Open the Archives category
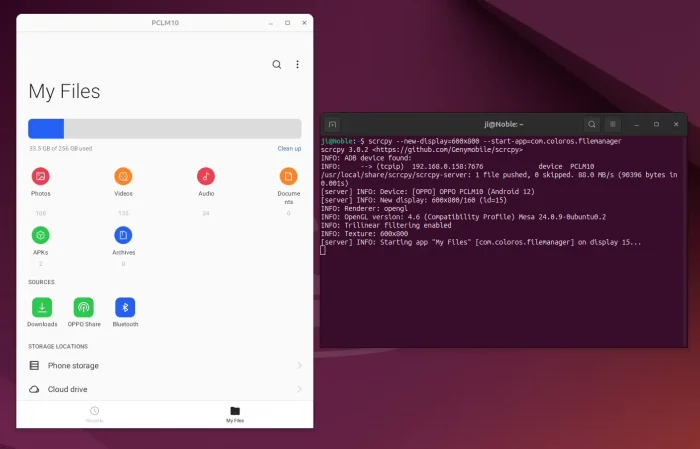This screenshot has width=700, height=449. click(123, 241)
